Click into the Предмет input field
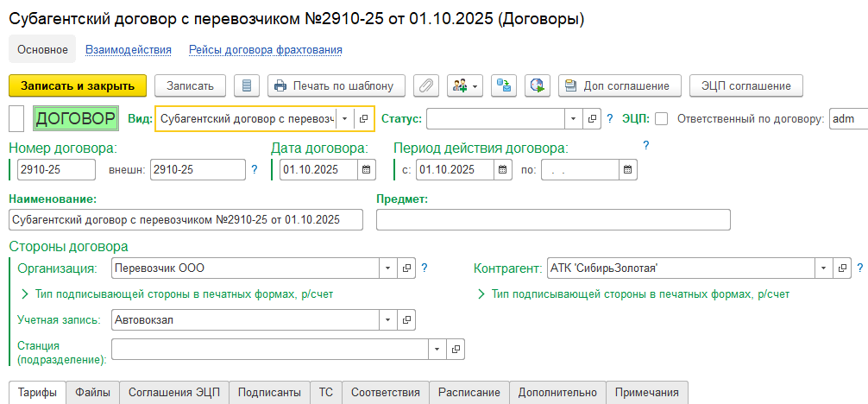 553,220
